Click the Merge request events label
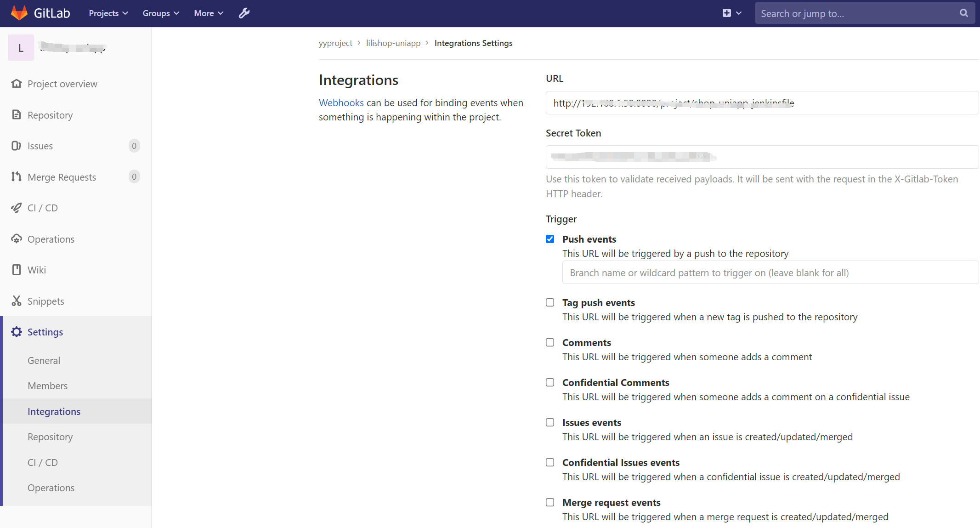This screenshot has height=528, width=980. pos(611,502)
